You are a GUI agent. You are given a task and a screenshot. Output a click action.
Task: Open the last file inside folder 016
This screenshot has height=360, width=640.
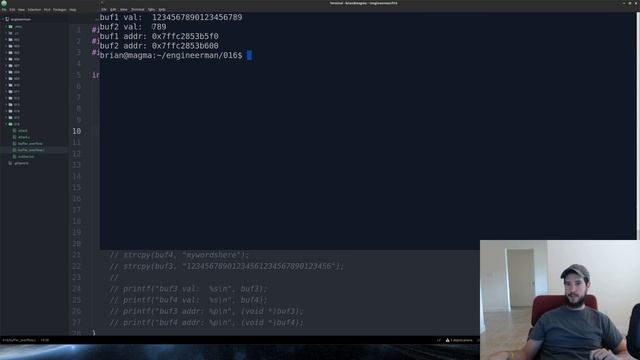click(26, 157)
